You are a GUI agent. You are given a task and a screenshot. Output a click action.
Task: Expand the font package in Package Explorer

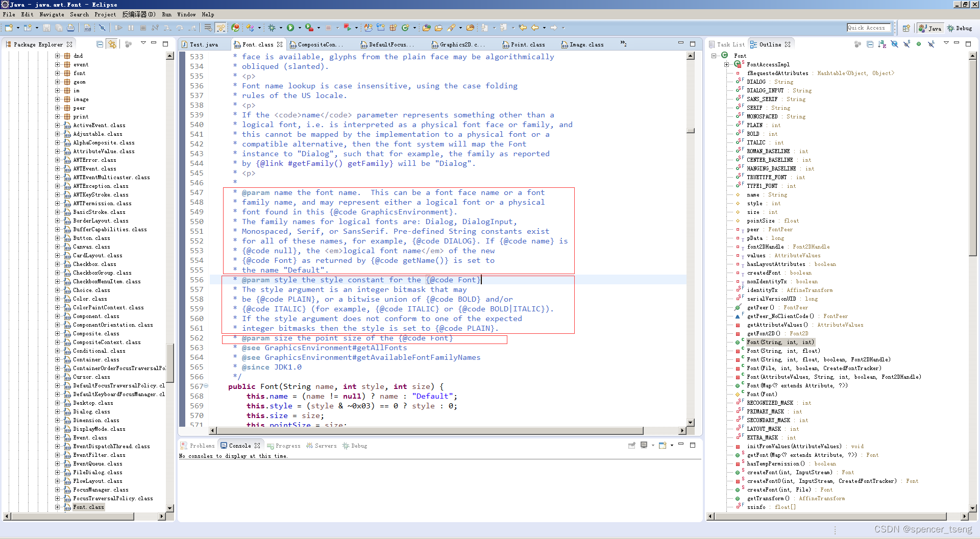pyautogui.click(x=58, y=73)
